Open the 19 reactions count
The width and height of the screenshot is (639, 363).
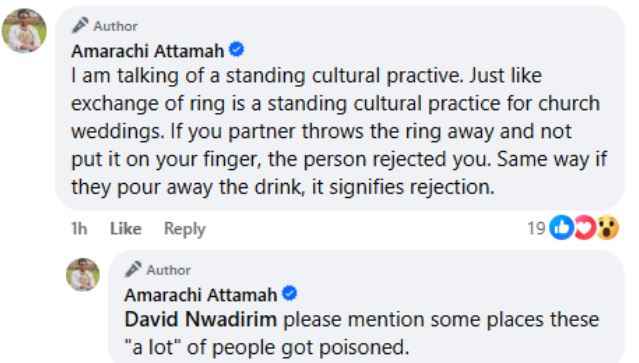click(x=536, y=228)
